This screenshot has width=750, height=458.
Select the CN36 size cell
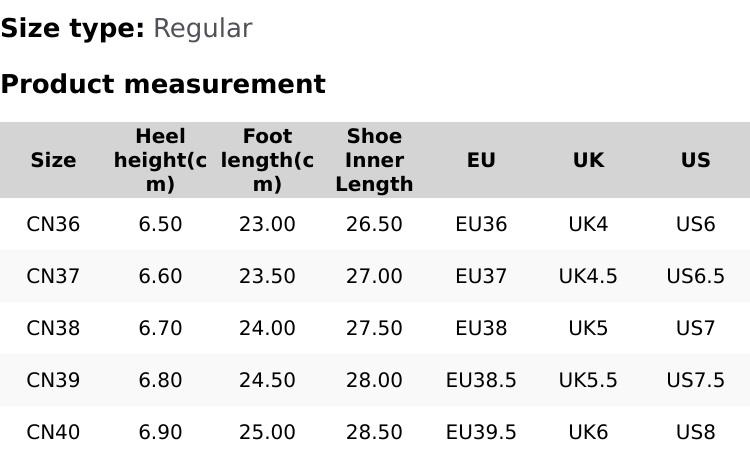53,224
